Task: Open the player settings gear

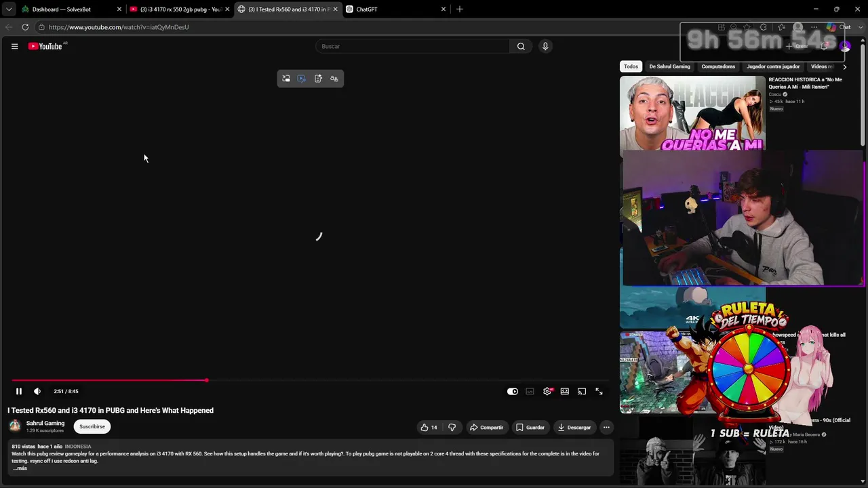Action: [547, 391]
